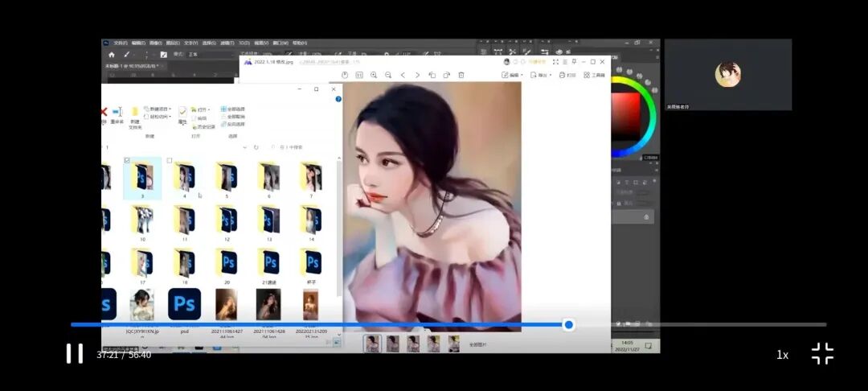Click 全部图片 all pictures link in viewer

477,344
